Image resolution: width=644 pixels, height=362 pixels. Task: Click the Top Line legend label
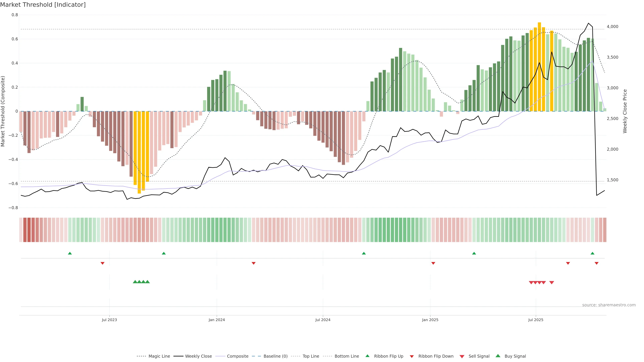[311, 356]
